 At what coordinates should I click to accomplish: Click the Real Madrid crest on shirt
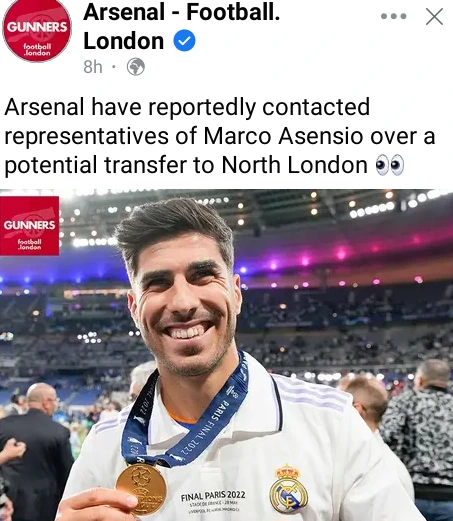pos(288,488)
